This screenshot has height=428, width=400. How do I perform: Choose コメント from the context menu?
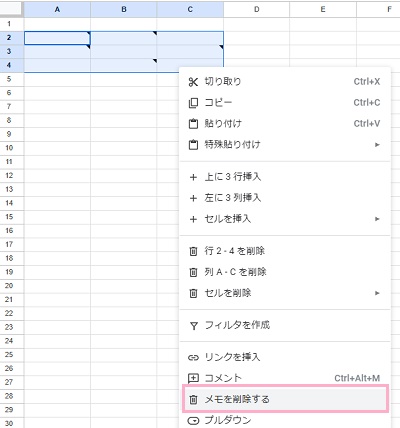pos(285,378)
